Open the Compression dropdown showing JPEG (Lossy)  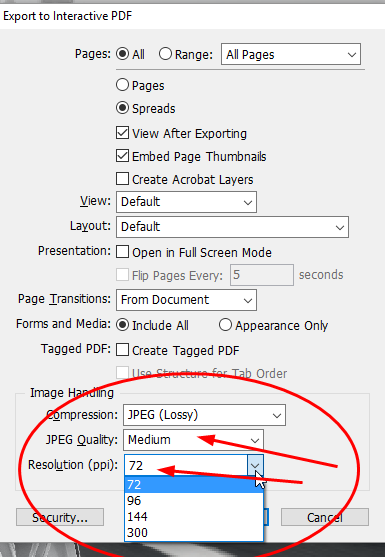tap(204, 415)
